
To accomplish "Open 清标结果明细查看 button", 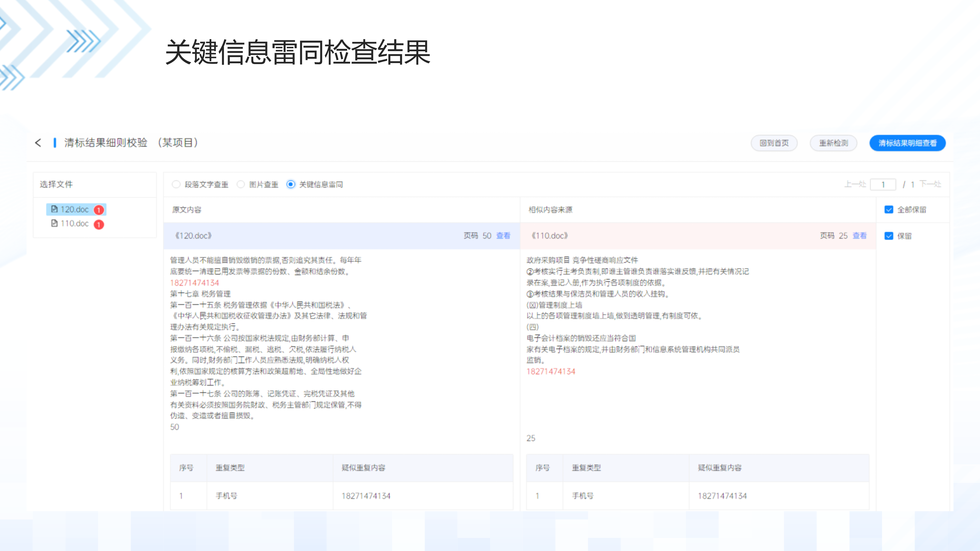I will pyautogui.click(x=907, y=143).
